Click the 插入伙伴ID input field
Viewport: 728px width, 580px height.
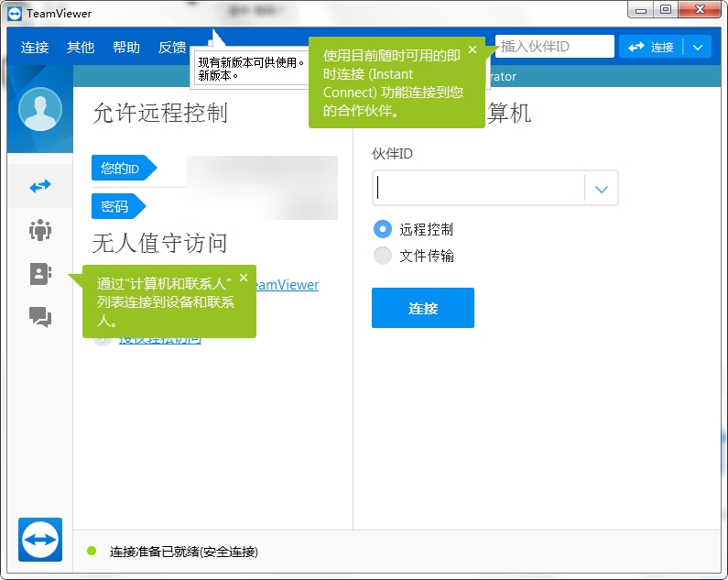pyautogui.click(x=554, y=47)
